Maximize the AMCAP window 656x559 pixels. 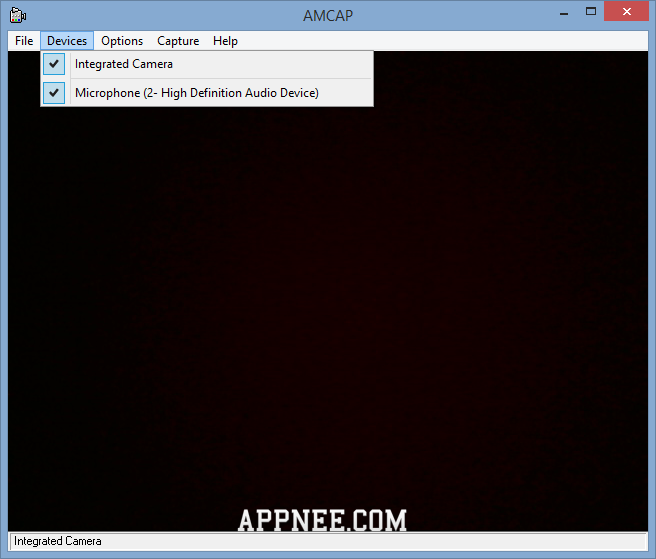coord(591,12)
